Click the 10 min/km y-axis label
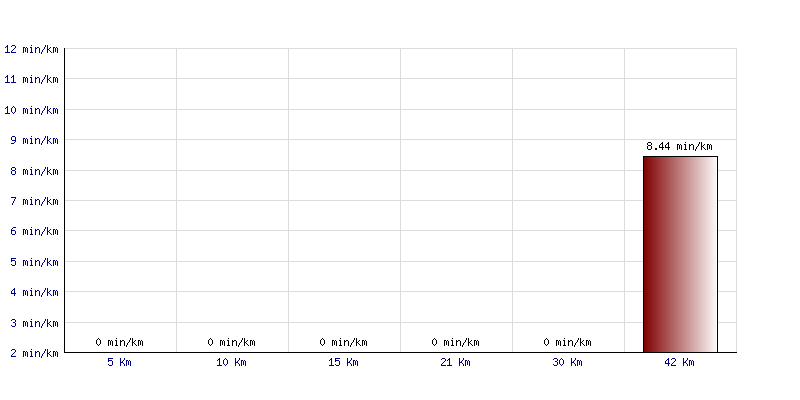This screenshot has width=800, height=400. pos(32,110)
